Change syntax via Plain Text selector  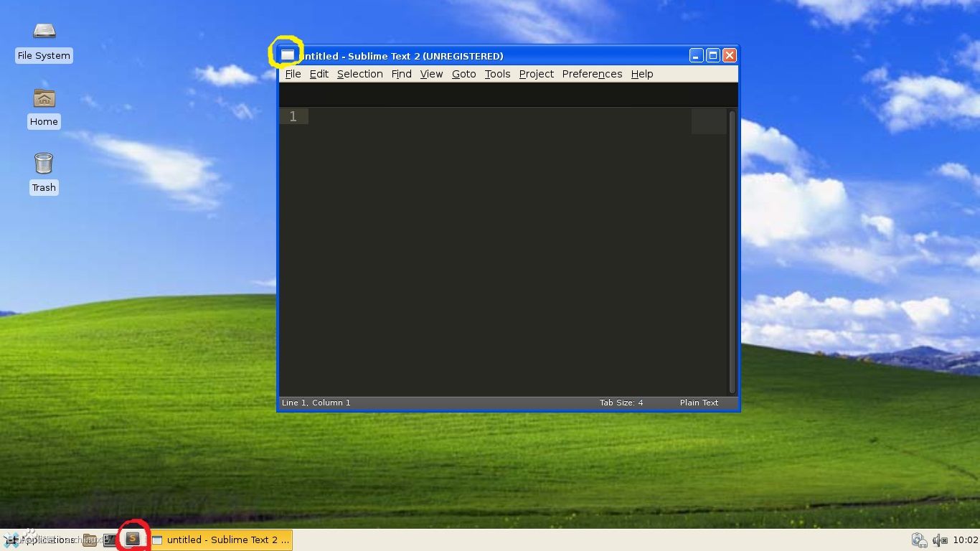(699, 402)
